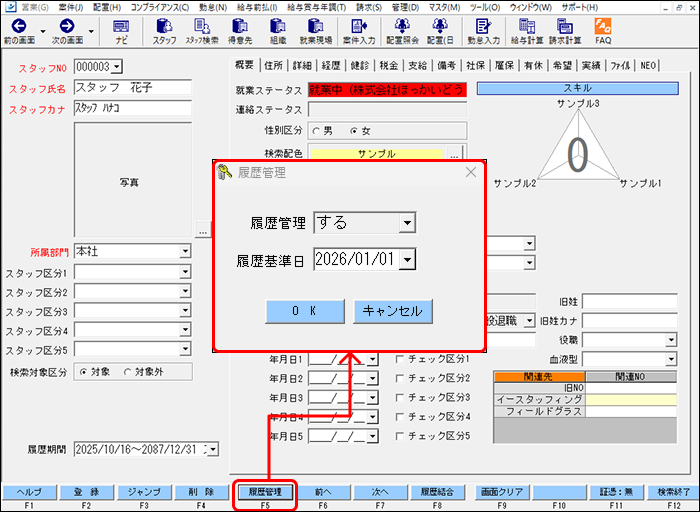The image size is (700, 512).
Task: Click the 検索終了 F12 button
Action: pos(673,492)
